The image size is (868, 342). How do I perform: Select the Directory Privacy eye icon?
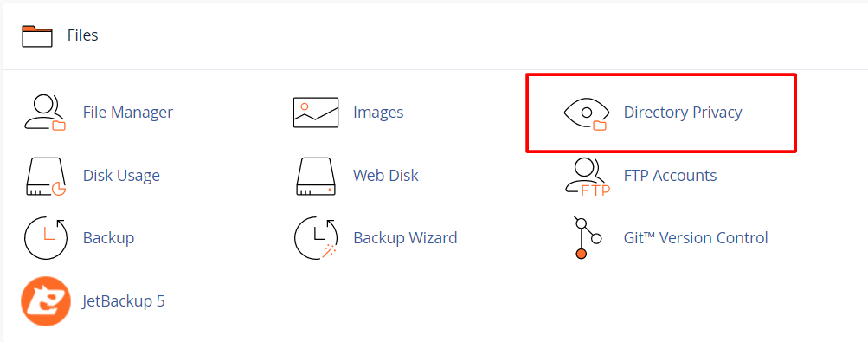[587, 113]
